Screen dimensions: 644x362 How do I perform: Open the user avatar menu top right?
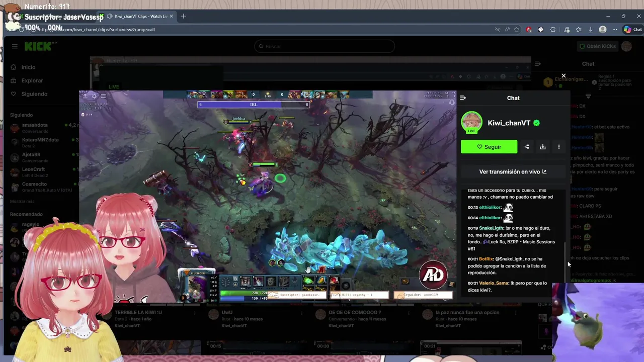[626, 46]
